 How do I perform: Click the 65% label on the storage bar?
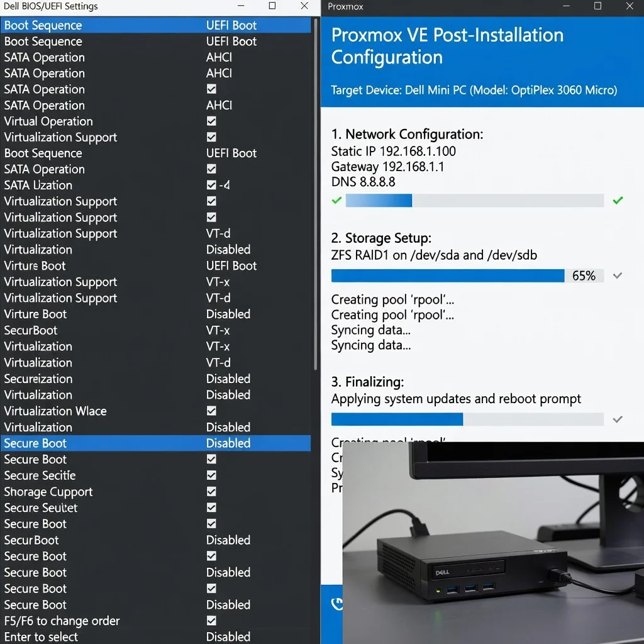pos(584,275)
